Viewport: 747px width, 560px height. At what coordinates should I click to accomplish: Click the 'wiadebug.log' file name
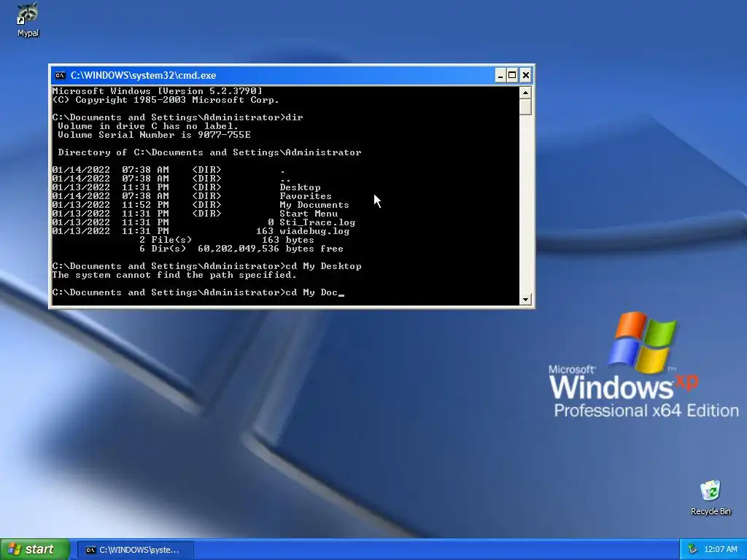314,231
